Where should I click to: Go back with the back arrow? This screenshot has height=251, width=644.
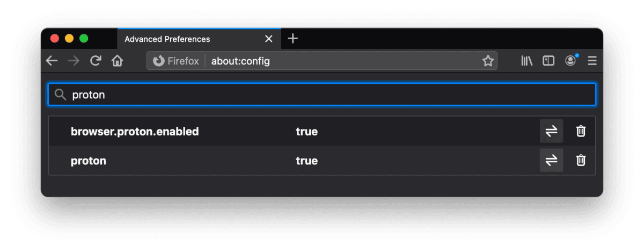click(x=52, y=61)
